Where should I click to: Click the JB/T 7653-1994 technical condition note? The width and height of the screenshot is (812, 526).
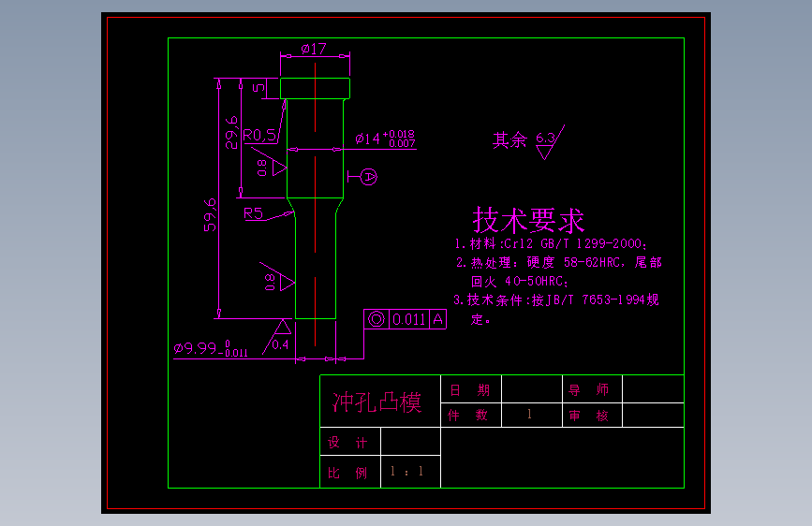tap(556, 300)
